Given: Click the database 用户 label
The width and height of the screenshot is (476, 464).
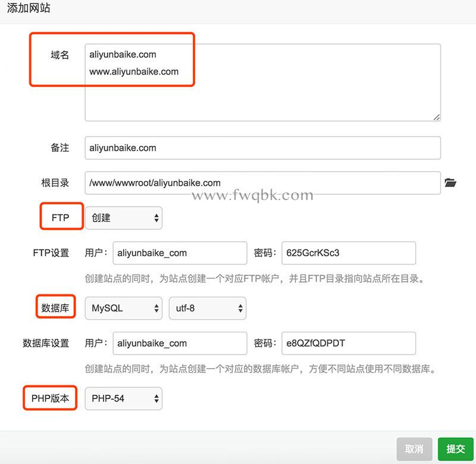Looking at the screenshot, I should 96,343.
